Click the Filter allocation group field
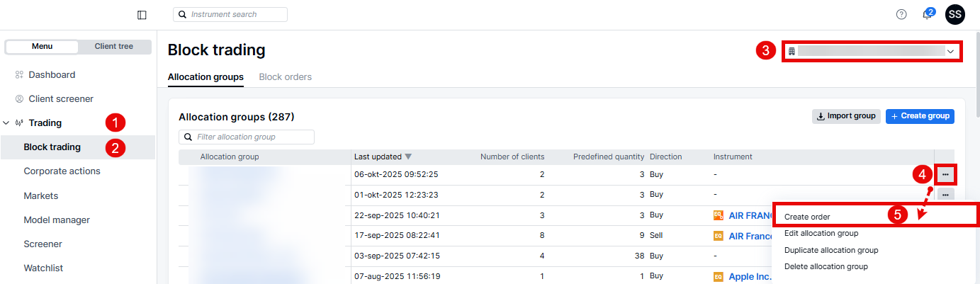Viewport: 980px width, 284px height. pyautogui.click(x=247, y=137)
